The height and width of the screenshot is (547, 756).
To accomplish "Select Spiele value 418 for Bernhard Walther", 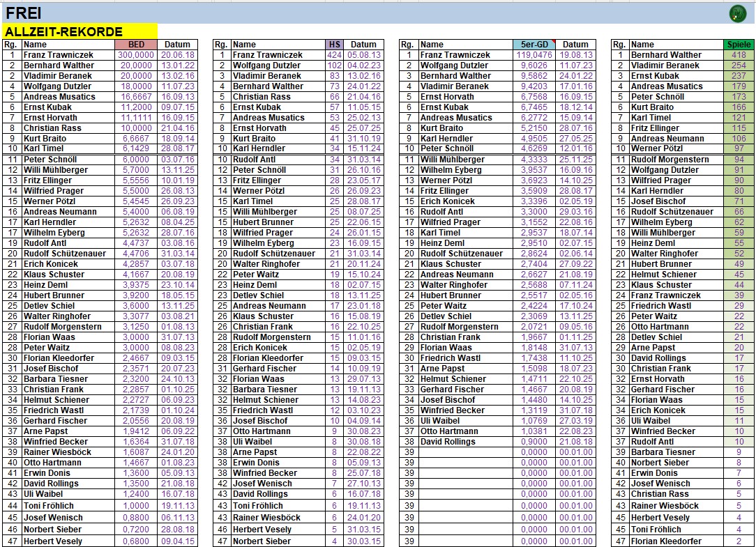I will [739, 55].
